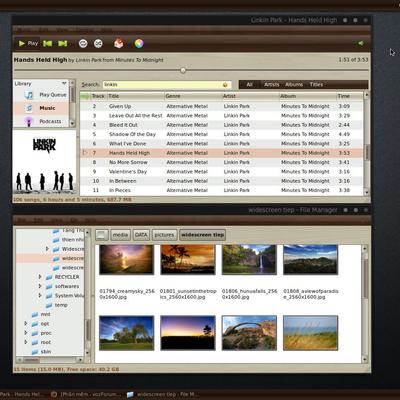Viewport: 400px width, 400px height.
Task: Select the song Bleed It Out
Action: pyautogui.click(x=222, y=125)
